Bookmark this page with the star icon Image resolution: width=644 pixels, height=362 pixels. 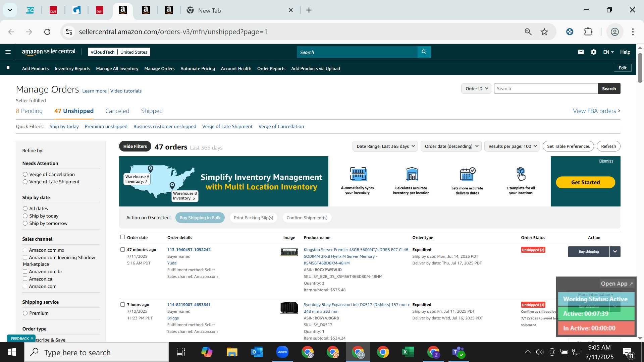(544, 32)
